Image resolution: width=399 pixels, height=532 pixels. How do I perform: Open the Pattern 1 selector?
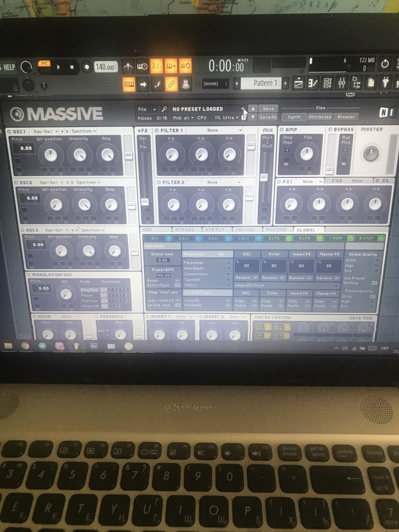click(x=261, y=83)
